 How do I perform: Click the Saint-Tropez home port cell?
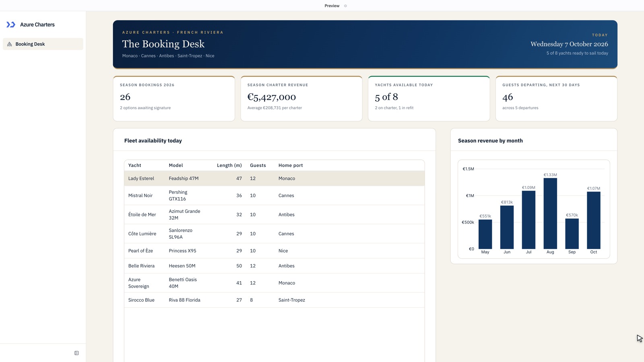click(x=292, y=300)
